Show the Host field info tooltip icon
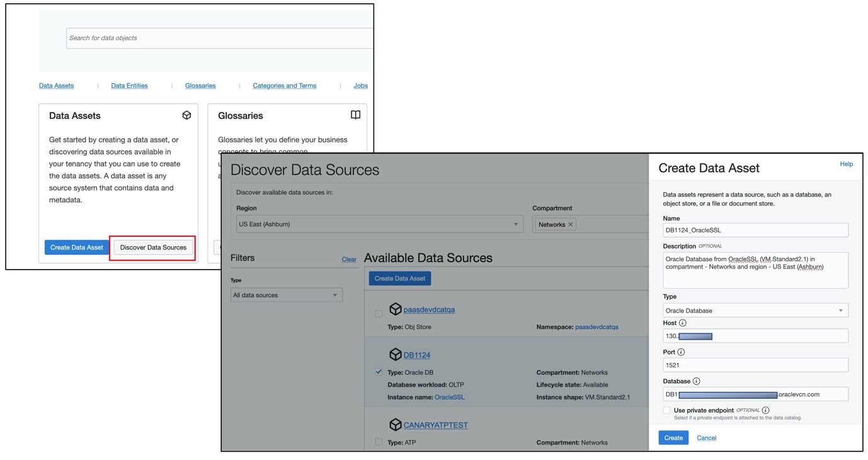868x460 pixels. [683, 323]
